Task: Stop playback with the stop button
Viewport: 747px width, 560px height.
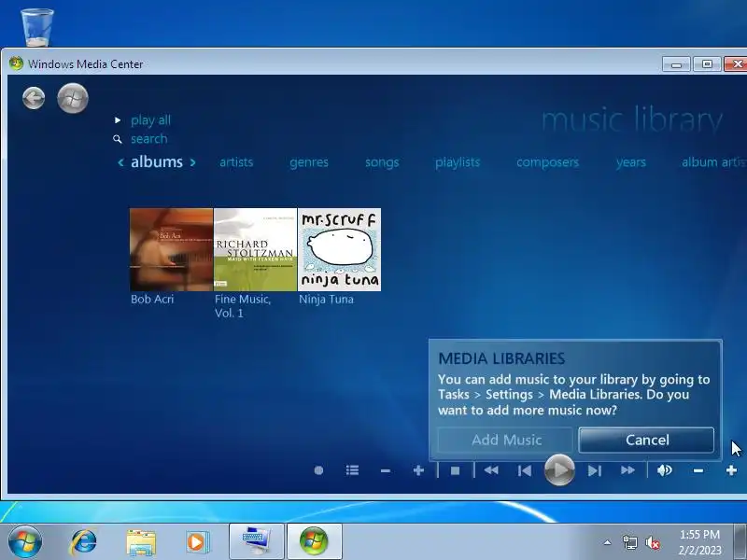Action: (456, 470)
